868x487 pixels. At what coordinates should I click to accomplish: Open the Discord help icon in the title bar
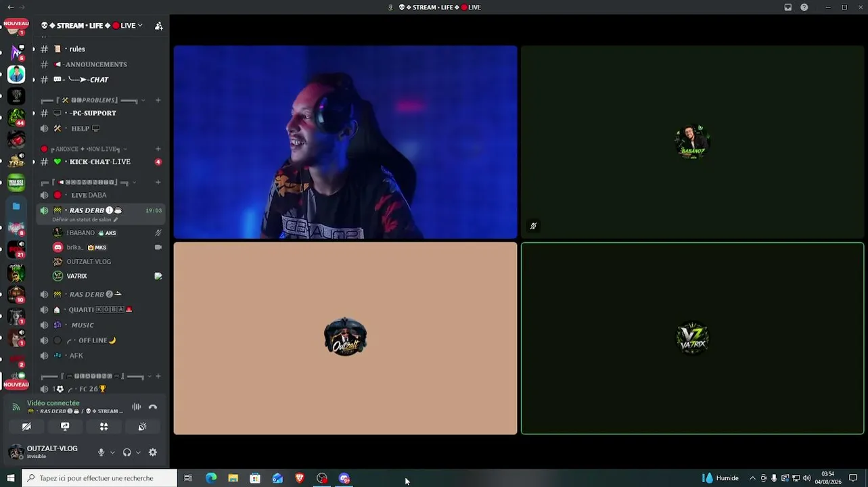(804, 7)
